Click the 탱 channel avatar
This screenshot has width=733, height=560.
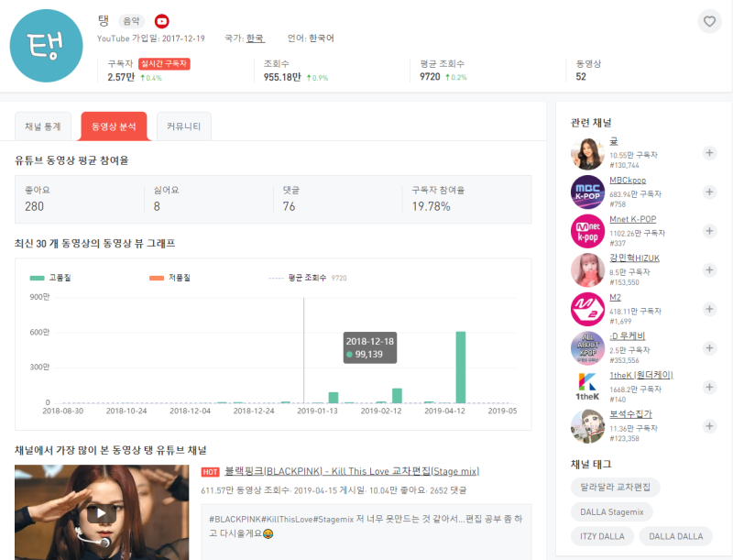[x=47, y=46]
